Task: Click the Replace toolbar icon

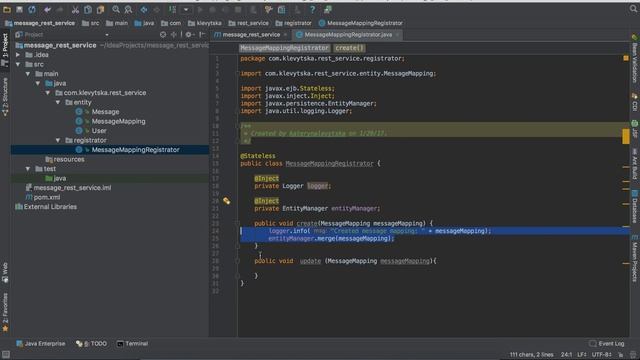Action: [128, 9]
